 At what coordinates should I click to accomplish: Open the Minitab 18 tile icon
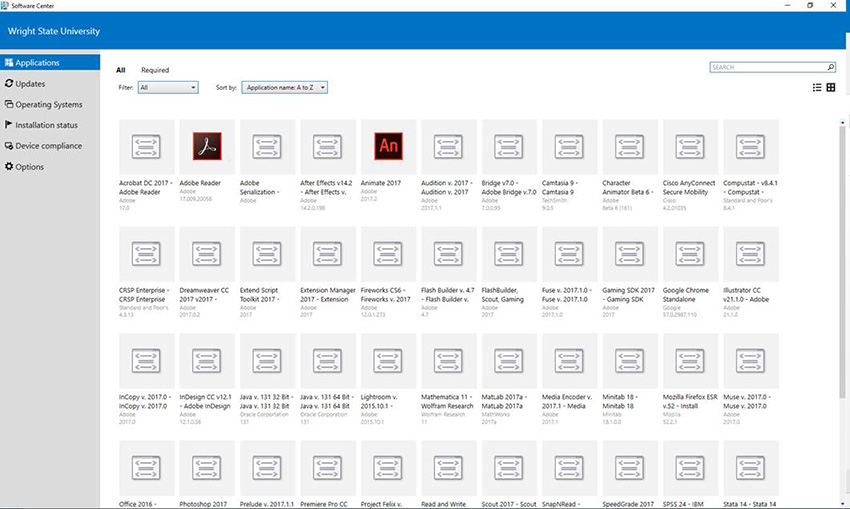click(x=629, y=360)
